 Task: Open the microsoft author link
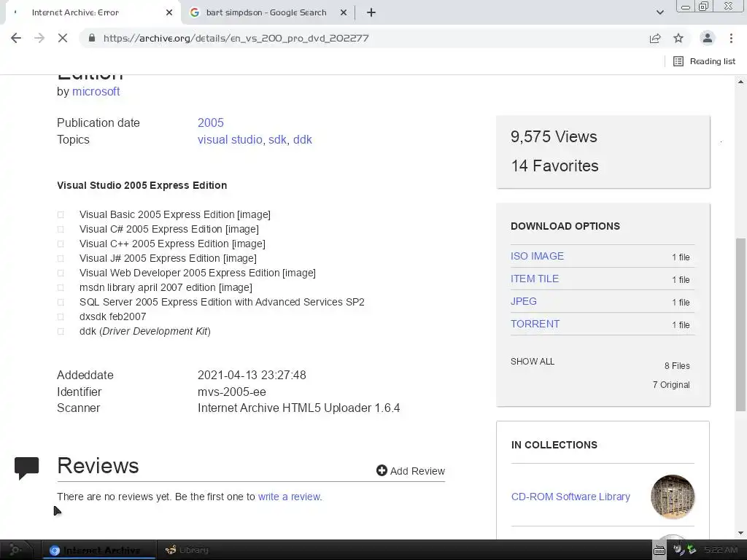pos(96,91)
